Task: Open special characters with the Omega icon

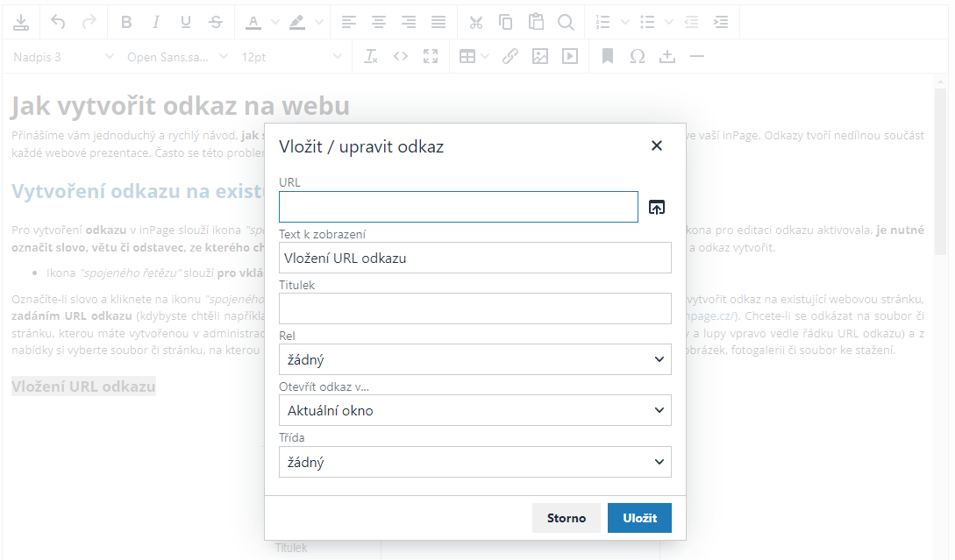Action: click(638, 56)
